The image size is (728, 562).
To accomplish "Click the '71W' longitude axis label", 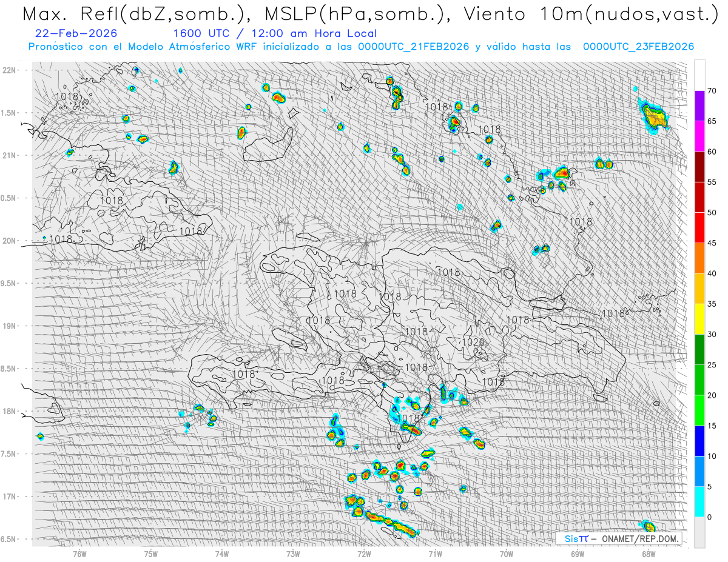I will coord(435,554).
